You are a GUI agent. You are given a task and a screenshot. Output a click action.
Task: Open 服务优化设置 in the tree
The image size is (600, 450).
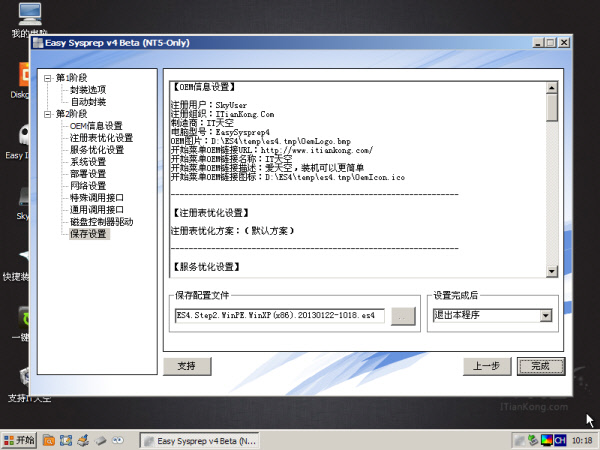97,150
